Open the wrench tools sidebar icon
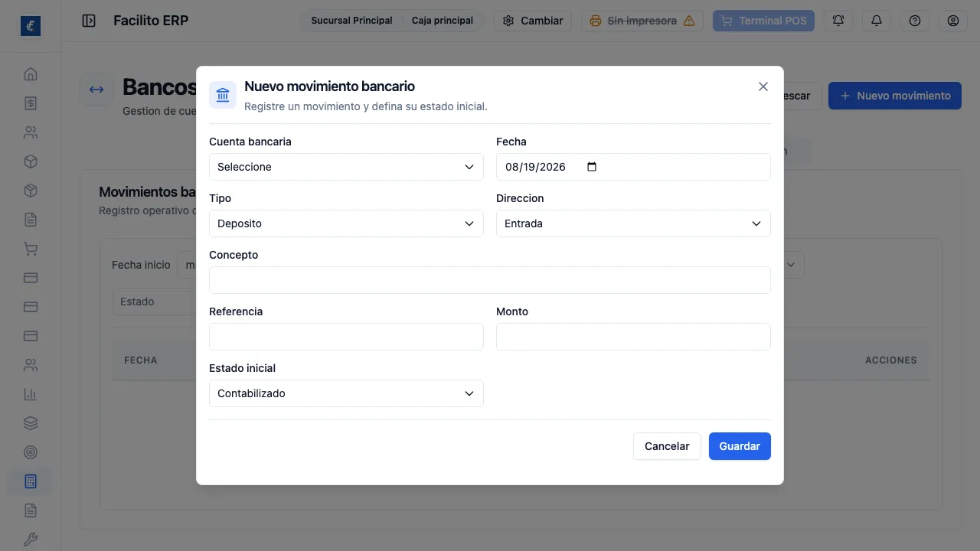The height and width of the screenshot is (551, 980). 31,540
